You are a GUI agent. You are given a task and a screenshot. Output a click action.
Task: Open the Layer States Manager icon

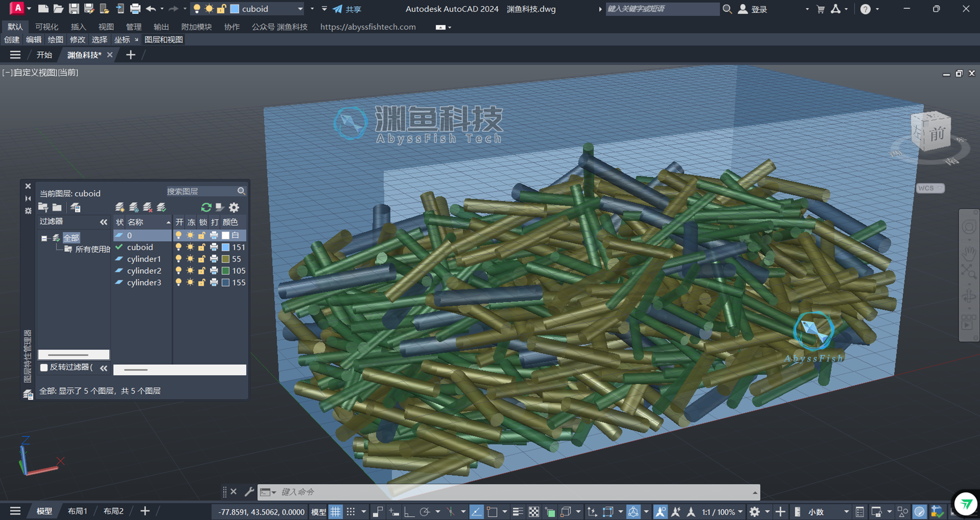75,208
